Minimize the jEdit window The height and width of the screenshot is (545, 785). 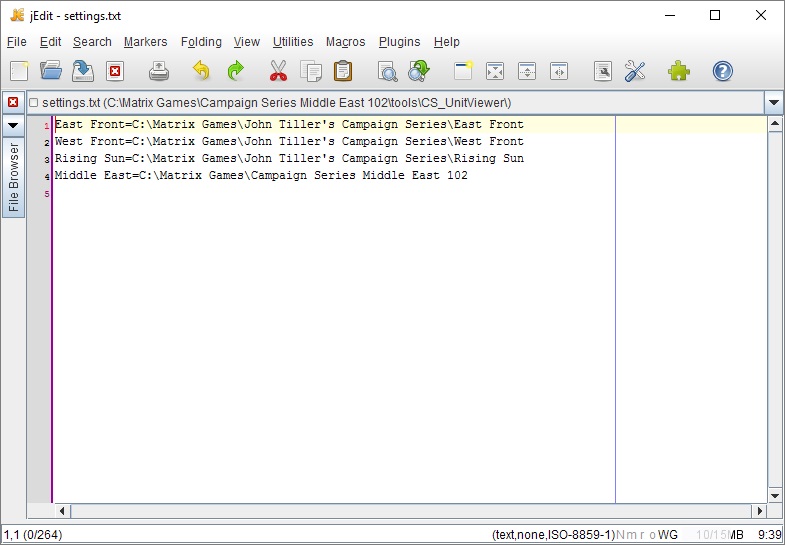[670, 16]
